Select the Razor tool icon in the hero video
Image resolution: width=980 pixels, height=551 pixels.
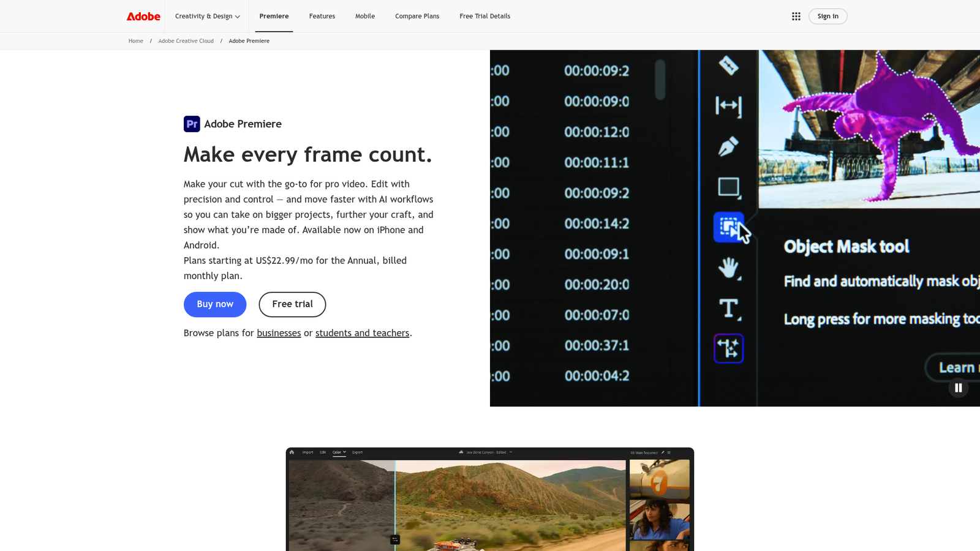tap(728, 66)
